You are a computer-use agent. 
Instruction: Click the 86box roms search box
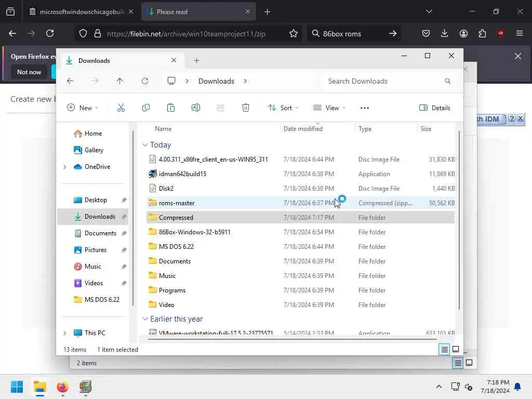353,34
